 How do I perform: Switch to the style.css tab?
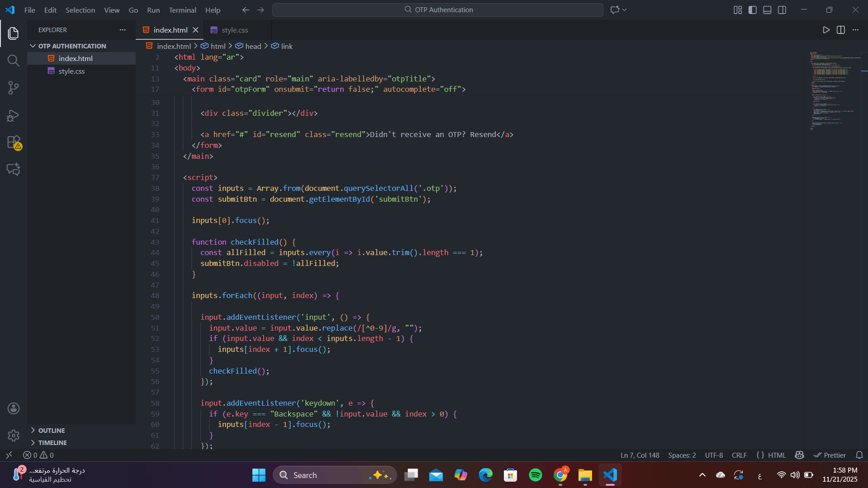(x=234, y=30)
